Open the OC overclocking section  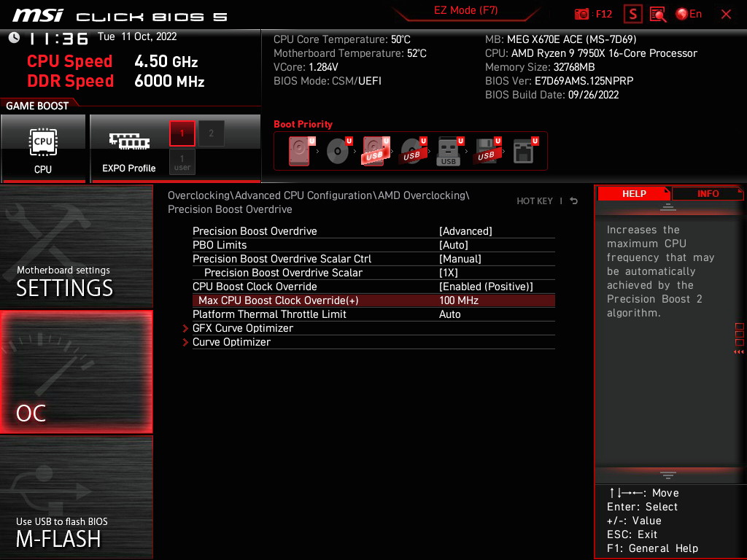76,373
